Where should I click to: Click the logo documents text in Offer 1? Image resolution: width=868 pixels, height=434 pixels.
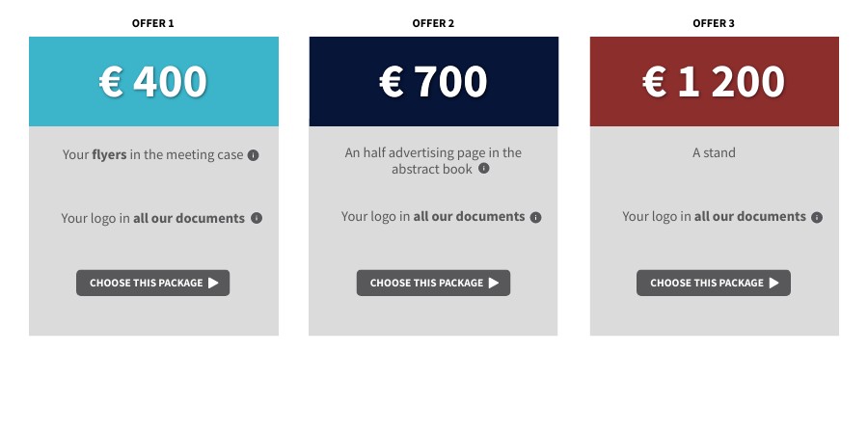(152, 218)
